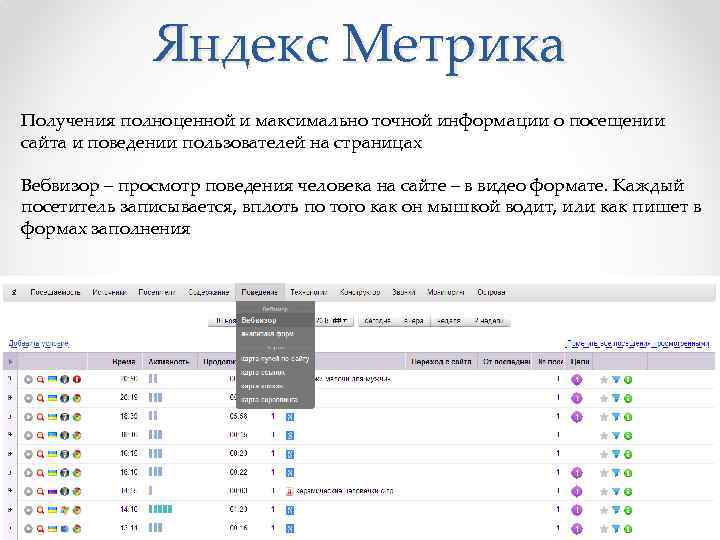Click magnifier in row lasting 00:22
The image size is (720, 540).
[40, 473]
